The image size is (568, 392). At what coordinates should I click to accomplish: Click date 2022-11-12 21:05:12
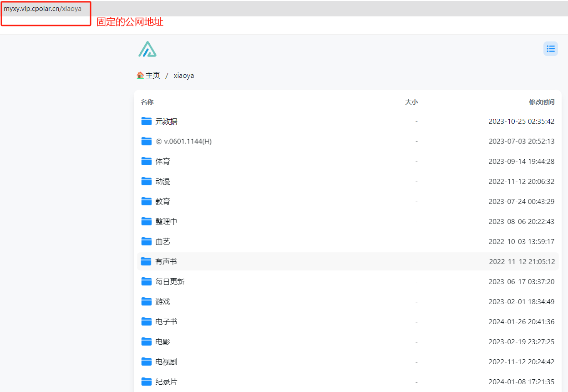point(522,262)
